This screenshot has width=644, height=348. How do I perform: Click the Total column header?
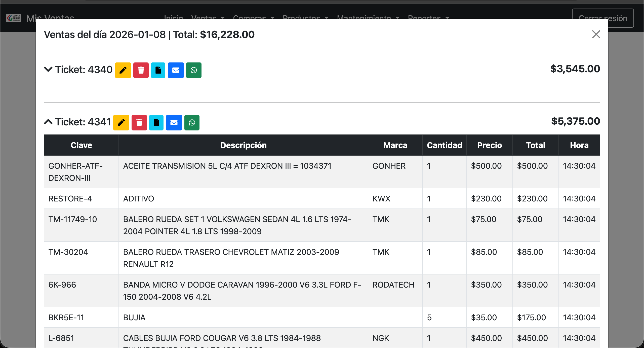(536, 145)
